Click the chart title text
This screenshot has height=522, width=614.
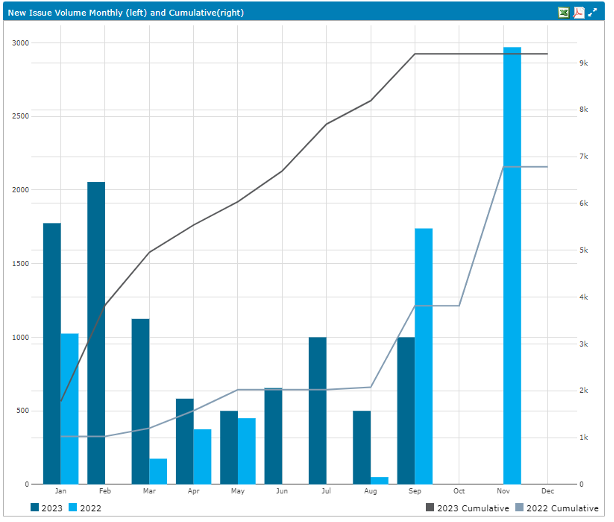[126, 12]
